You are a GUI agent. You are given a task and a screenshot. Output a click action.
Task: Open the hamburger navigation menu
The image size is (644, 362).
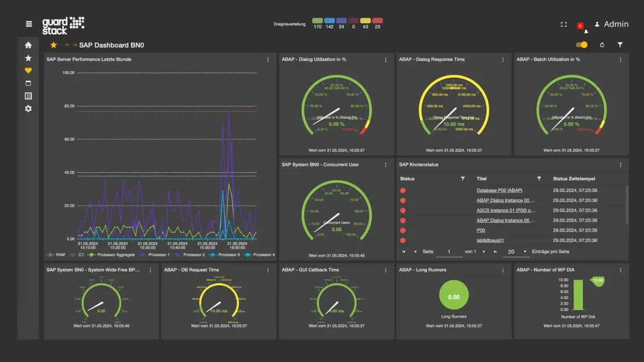click(x=29, y=24)
